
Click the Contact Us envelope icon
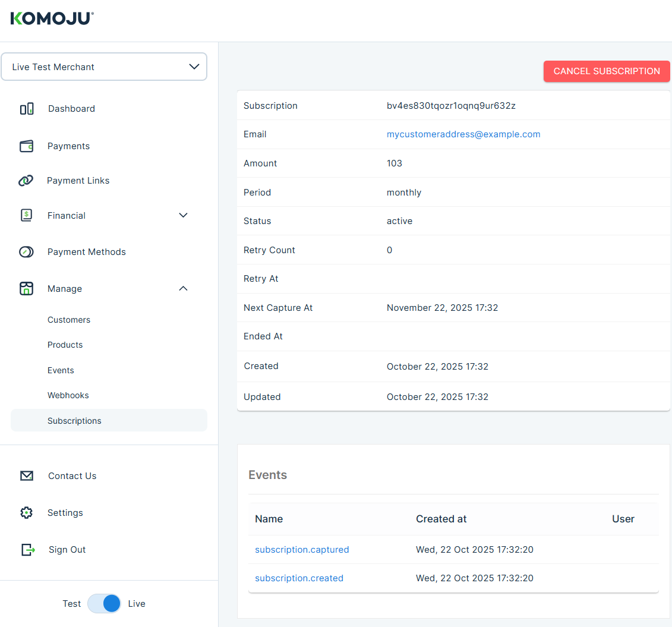[x=27, y=475]
